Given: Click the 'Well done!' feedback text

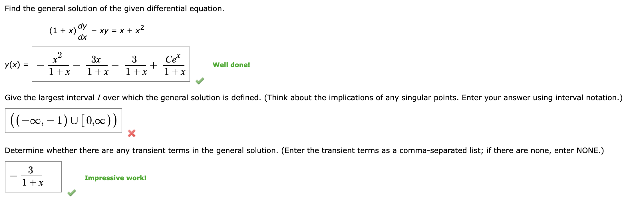Looking at the screenshot, I should pos(231,65).
